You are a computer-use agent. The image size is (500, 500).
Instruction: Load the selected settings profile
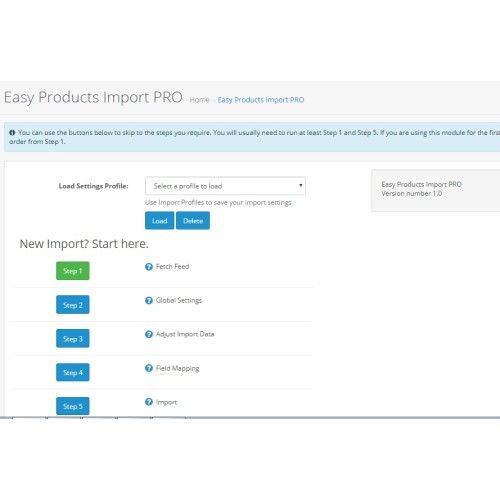tap(159, 221)
